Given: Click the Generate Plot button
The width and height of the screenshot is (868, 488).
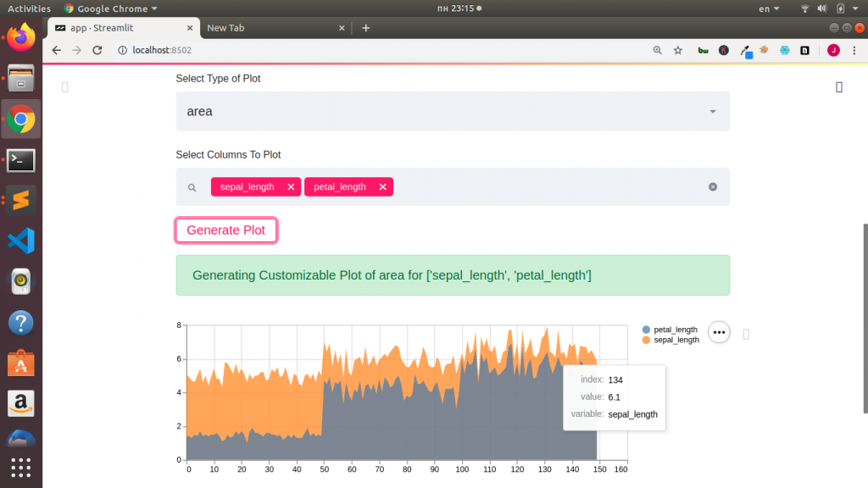Looking at the screenshot, I should pos(225,230).
